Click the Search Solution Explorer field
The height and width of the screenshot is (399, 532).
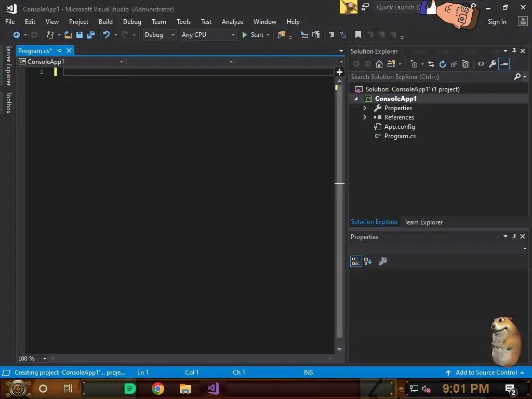(431, 77)
